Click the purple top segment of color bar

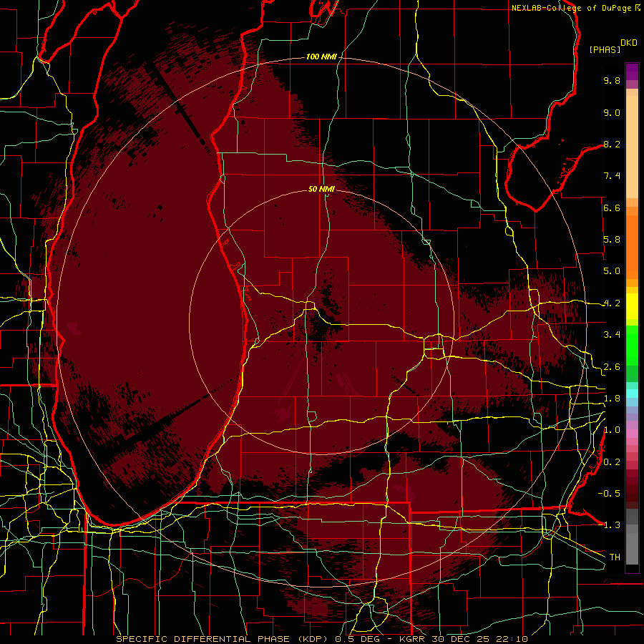tap(632, 72)
